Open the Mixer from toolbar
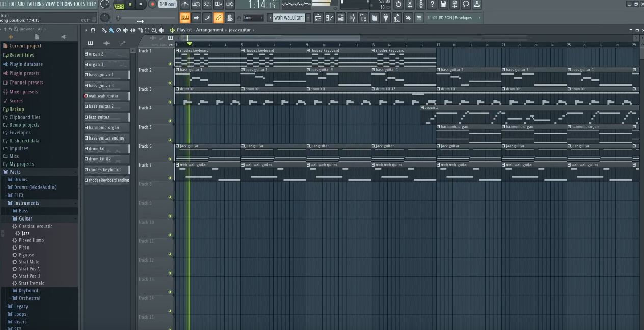 click(x=352, y=18)
